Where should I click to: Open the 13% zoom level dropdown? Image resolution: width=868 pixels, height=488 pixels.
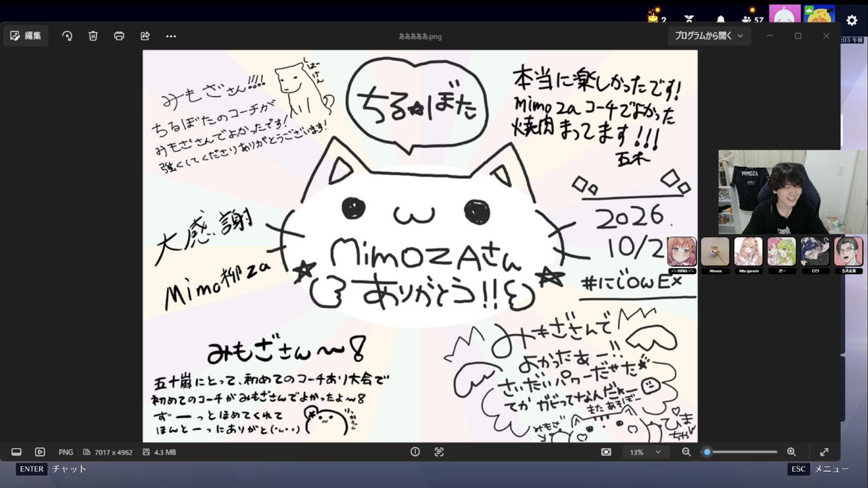tap(645, 452)
